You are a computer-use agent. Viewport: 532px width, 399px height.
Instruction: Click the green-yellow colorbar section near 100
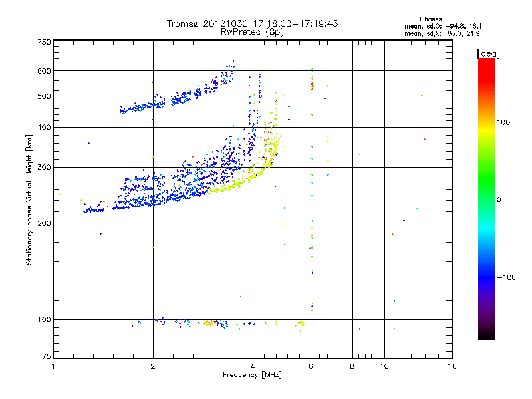click(487, 136)
